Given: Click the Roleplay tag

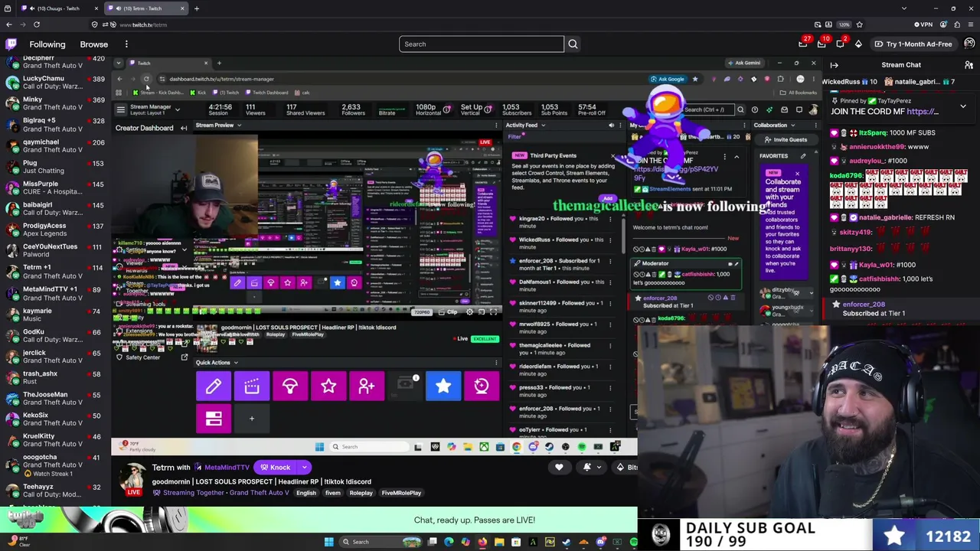Looking at the screenshot, I should (x=361, y=494).
